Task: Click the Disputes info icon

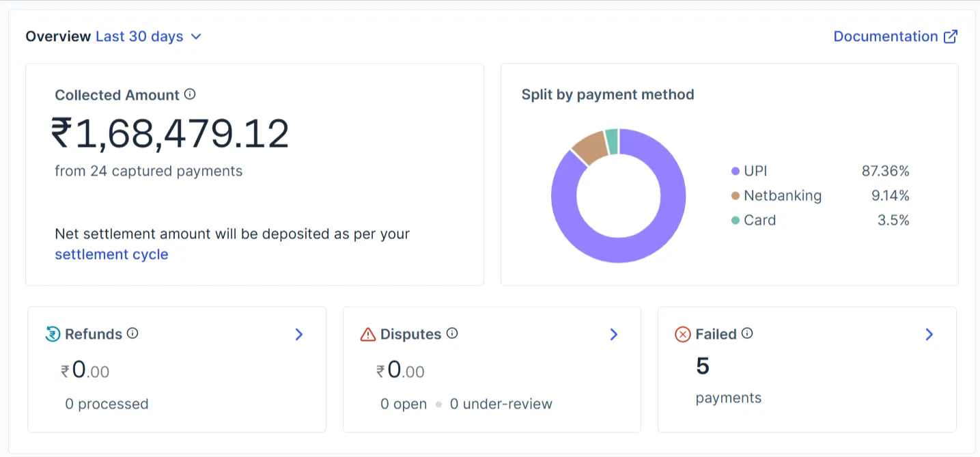Action: 452,333
